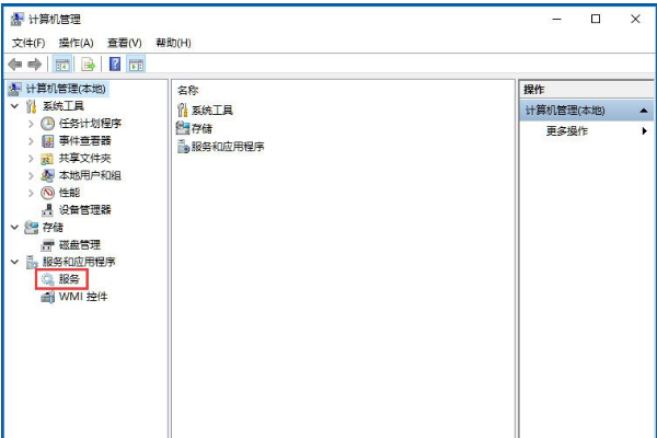Click the Export list toolbar icon
This screenshot has width=657, height=438.
(x=88, y=65)
